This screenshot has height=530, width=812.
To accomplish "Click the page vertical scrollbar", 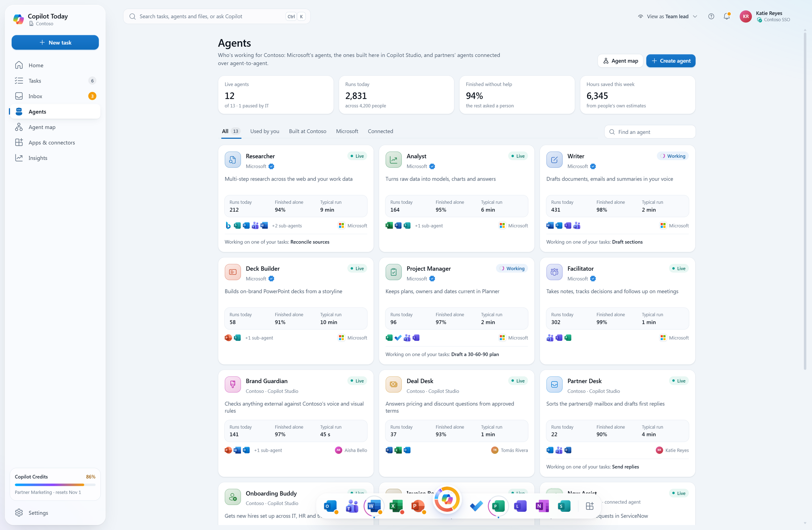I will [x=805, y=201].
